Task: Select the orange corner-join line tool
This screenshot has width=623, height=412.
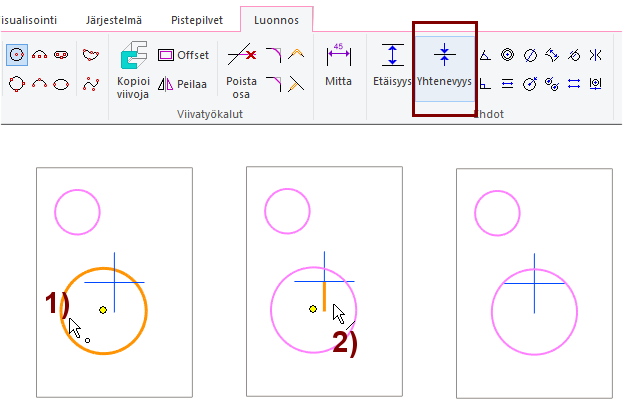Action: coord(296,54)
